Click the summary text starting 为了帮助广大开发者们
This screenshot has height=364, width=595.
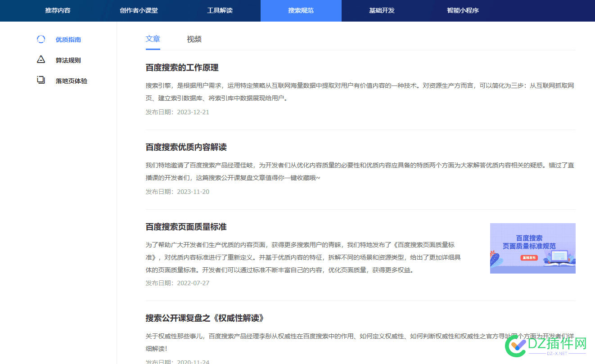pos(303,257)
